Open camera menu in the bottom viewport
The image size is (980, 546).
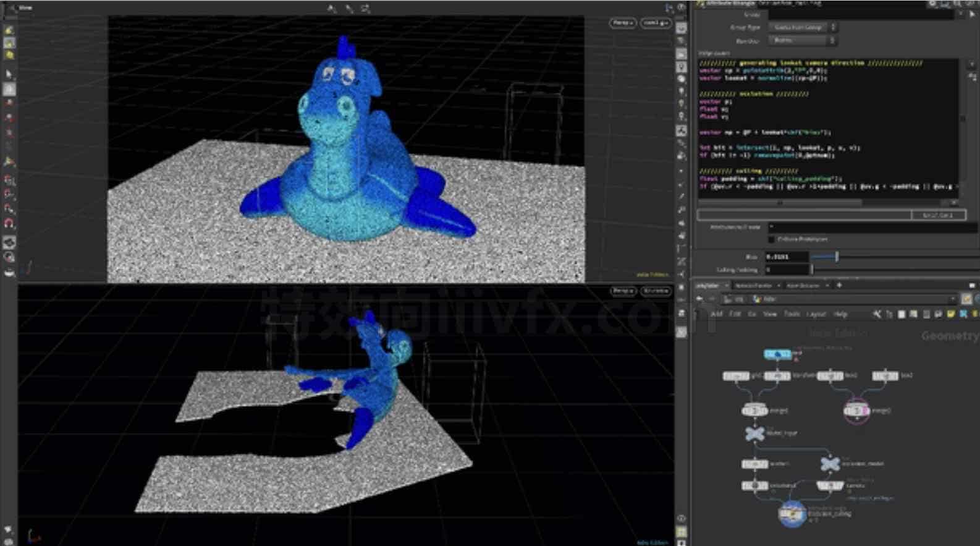[656, 291]
